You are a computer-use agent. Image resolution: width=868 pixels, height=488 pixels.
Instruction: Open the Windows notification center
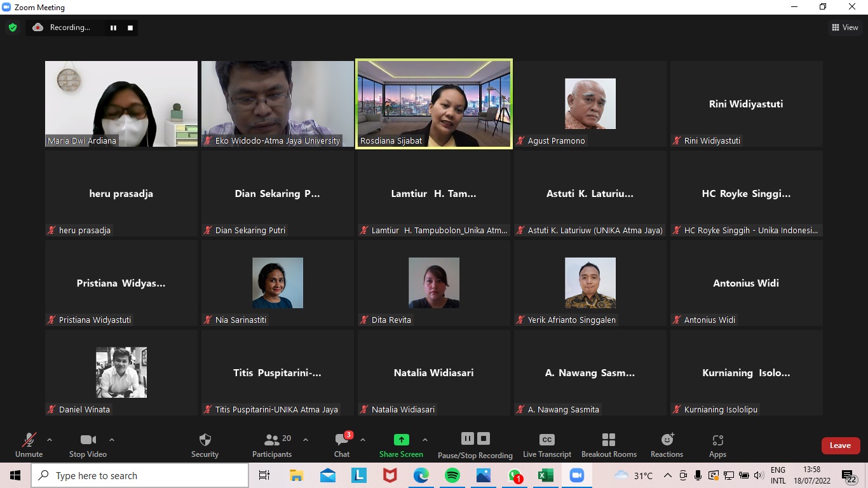pos(848,476)
